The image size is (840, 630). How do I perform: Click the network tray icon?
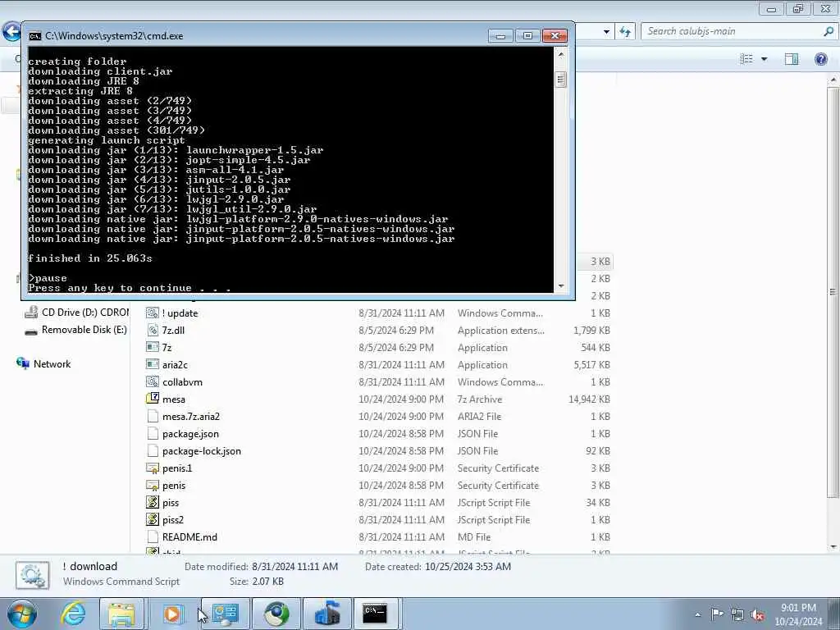pyautogui.click(x=737, y=614)
